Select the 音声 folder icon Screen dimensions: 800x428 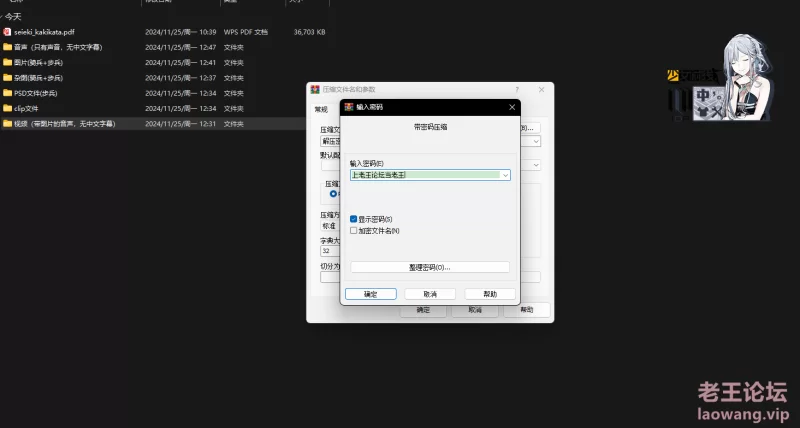click(x=7, y=47)
